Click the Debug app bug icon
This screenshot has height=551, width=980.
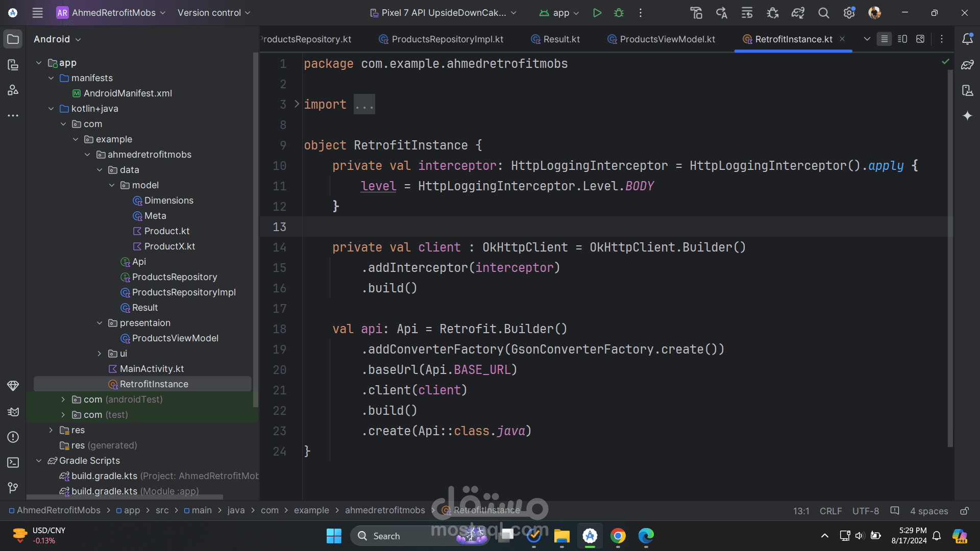pos(619,13)
